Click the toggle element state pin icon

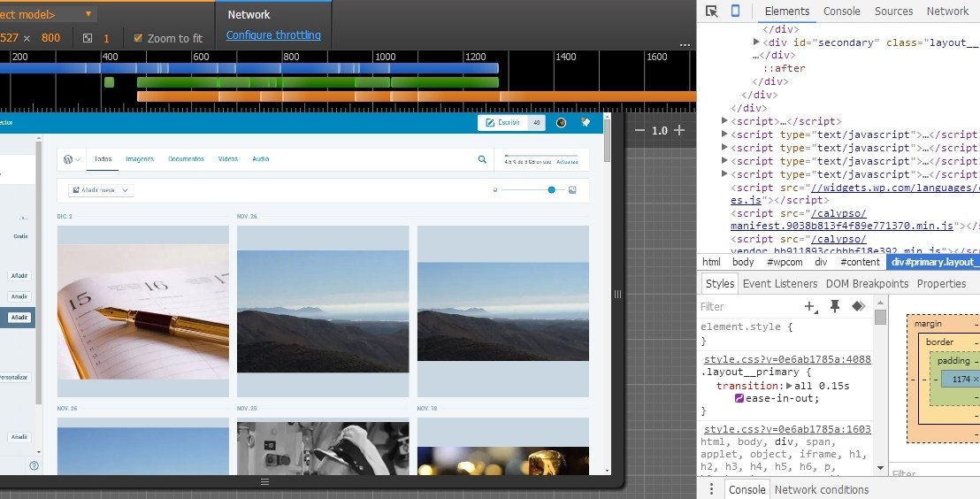[x=834, y=306]
